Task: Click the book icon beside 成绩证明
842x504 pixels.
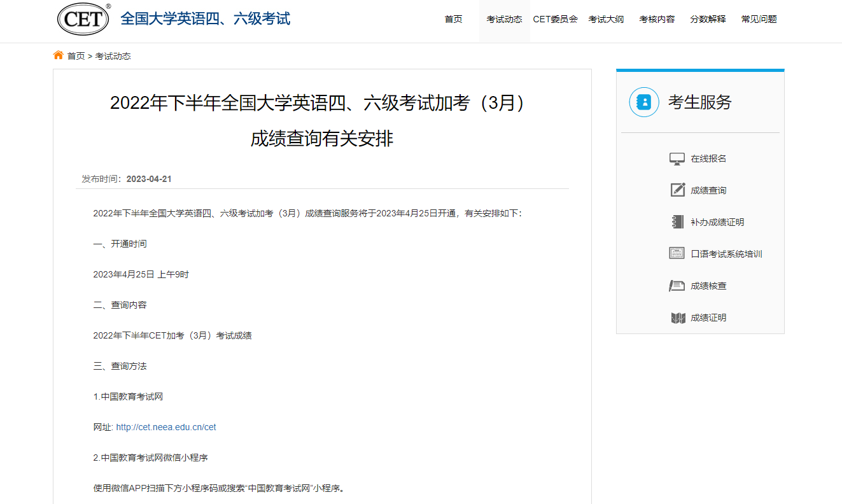Action: point(677,318)
